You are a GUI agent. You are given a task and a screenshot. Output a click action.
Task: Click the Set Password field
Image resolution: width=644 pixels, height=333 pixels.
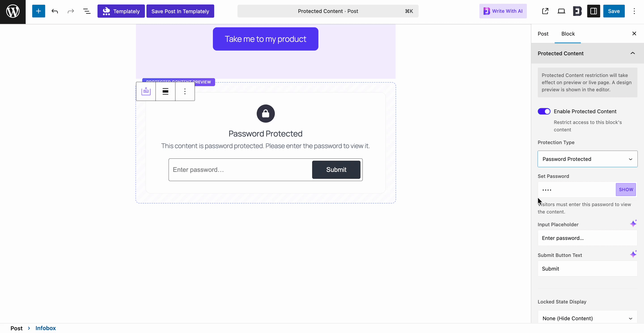click(576, 190)
